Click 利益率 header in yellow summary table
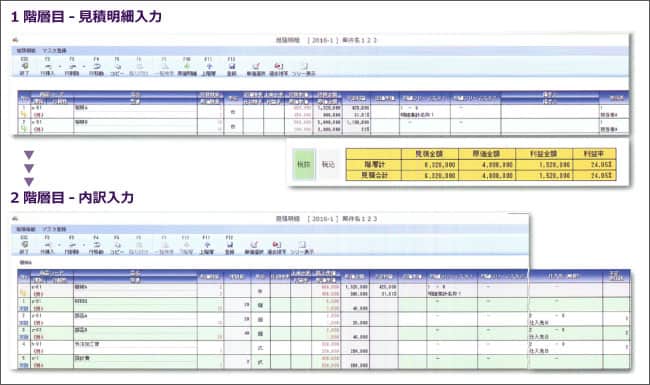 click(594, 154)
